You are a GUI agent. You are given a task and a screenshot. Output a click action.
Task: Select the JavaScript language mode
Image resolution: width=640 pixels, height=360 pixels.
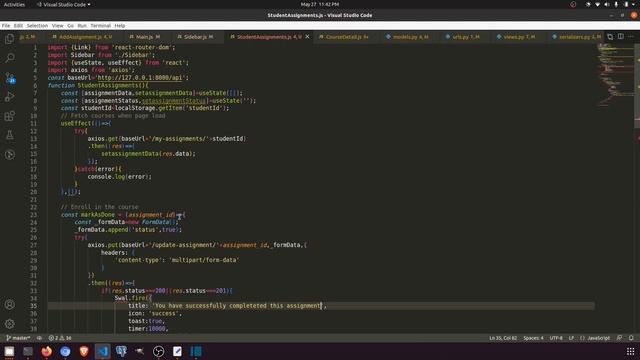pos(595,338)
